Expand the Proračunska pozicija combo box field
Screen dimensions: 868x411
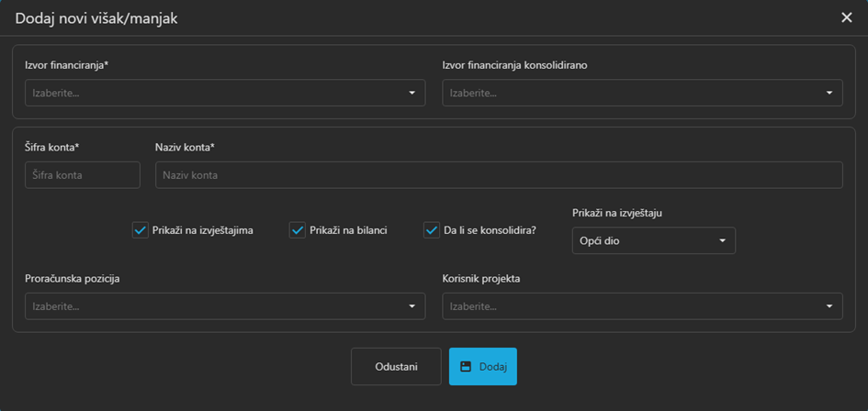216,306
